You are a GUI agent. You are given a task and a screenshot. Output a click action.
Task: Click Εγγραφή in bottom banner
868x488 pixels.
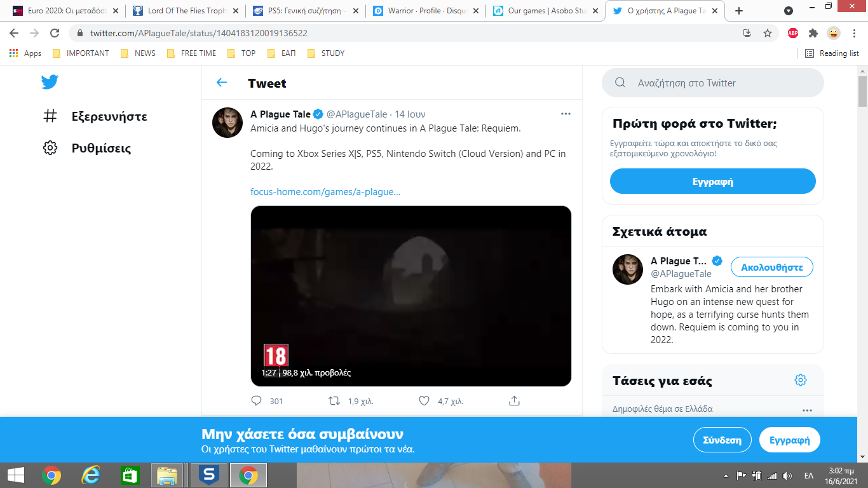(x=790, y=440)
